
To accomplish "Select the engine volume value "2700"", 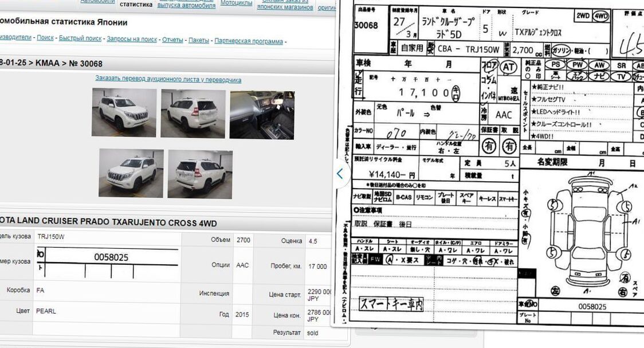I will tap(244, 240).
